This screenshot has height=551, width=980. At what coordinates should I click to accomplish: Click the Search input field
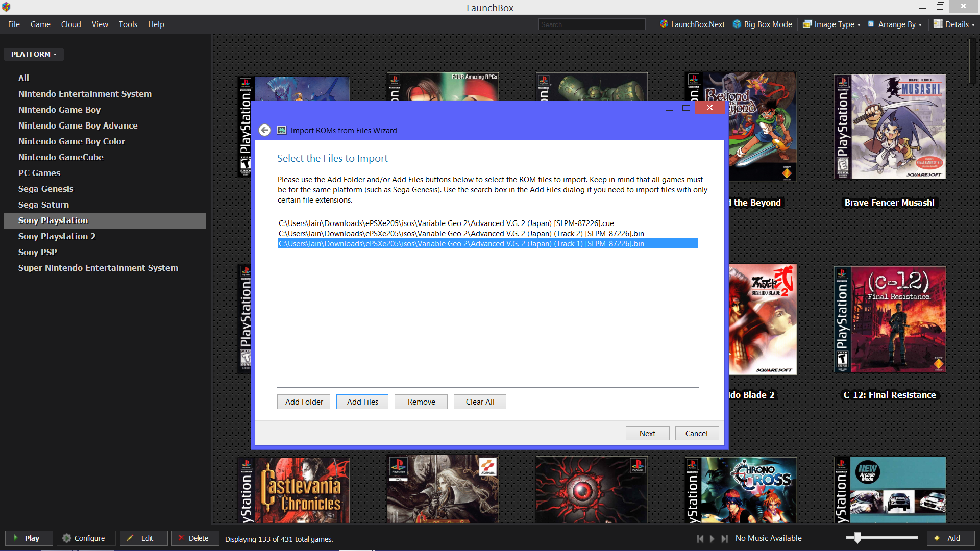point(592,24)
